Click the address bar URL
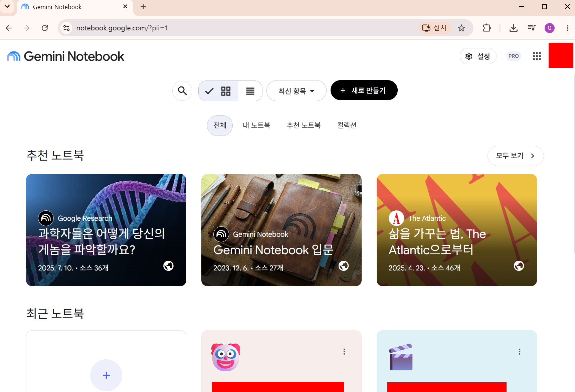This screenshot has height=392, width=575. pyautogui.click(x=122, y=28)
